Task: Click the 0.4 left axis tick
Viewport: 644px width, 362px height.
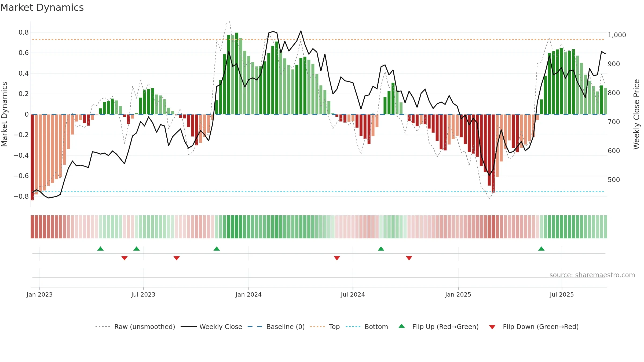Action: click(x=24, y=73)
